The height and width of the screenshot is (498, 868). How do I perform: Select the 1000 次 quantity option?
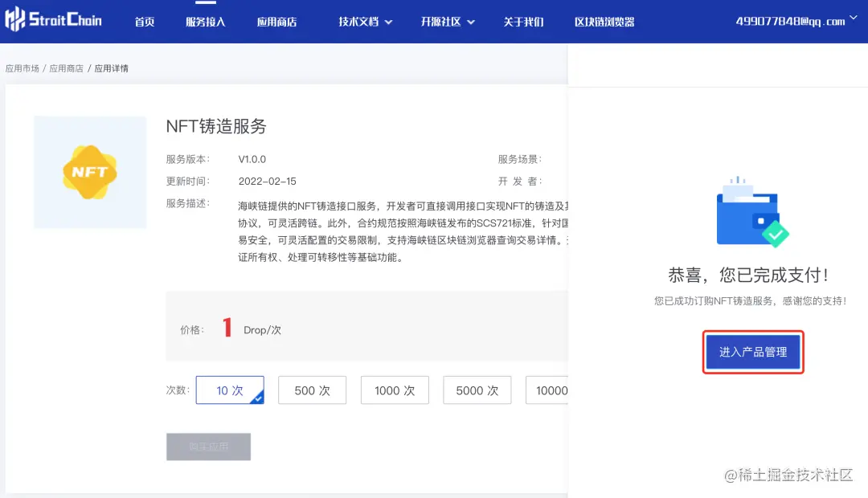point(395,390)
